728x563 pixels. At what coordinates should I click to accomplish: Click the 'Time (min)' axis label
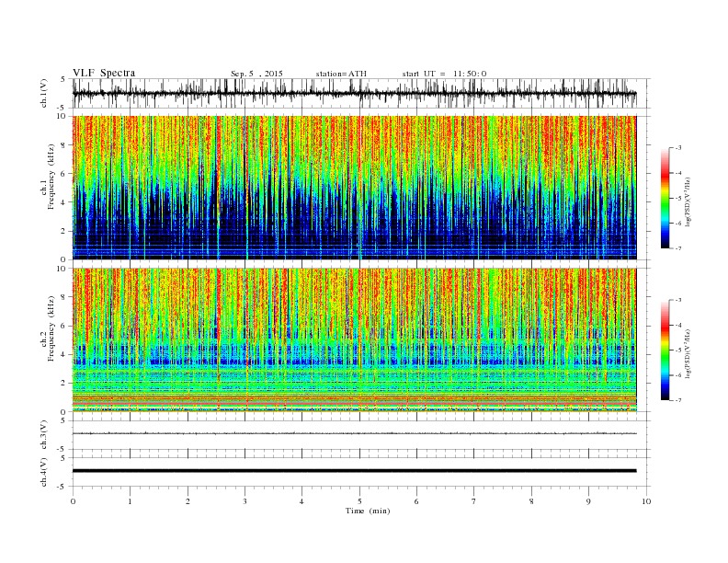368,511
